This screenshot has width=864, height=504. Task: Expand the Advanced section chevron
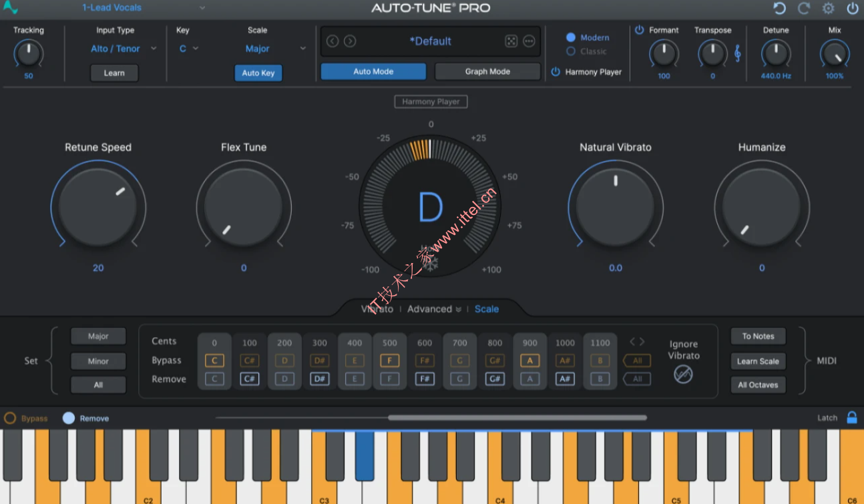(458, 310)
